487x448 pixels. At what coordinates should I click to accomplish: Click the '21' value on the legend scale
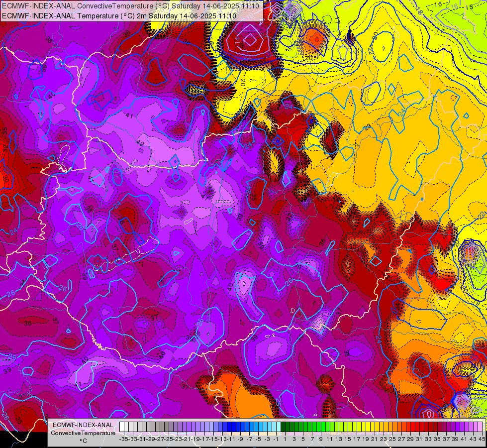click(374, 439)
